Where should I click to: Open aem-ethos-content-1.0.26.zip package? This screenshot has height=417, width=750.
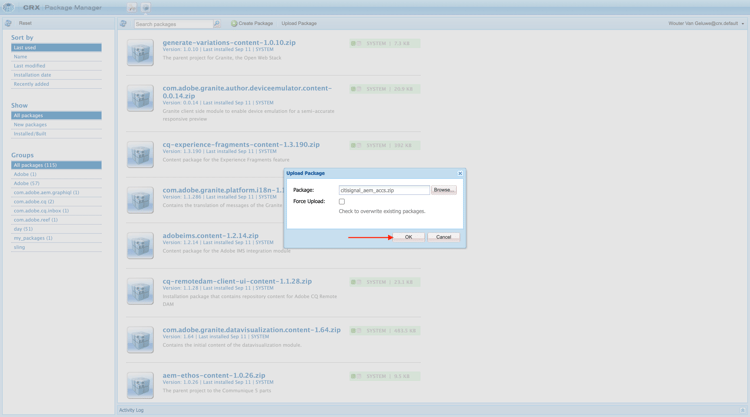[x=214, y=375]
